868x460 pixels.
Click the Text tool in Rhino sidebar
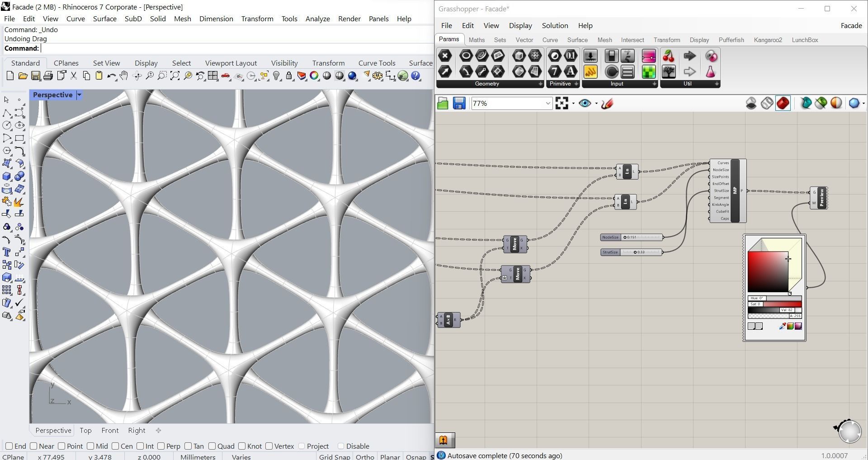pyautogui.click(x=7, y=252)
